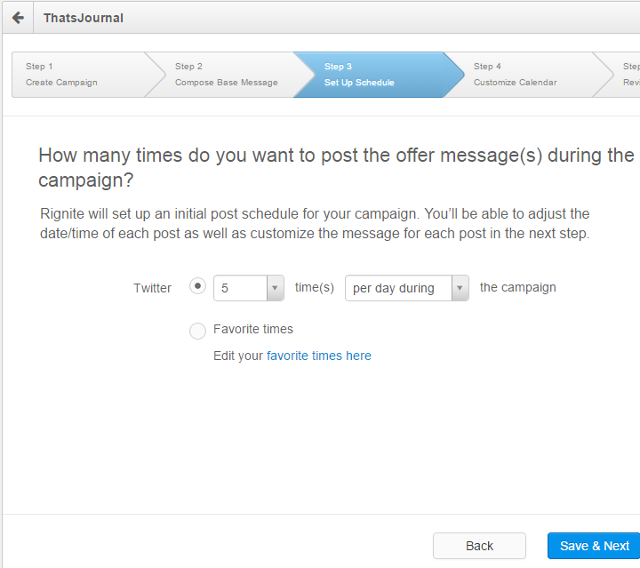Click the "Edit your" text before link
Viewport: 640px width, 568px height.
pos(238,355)
